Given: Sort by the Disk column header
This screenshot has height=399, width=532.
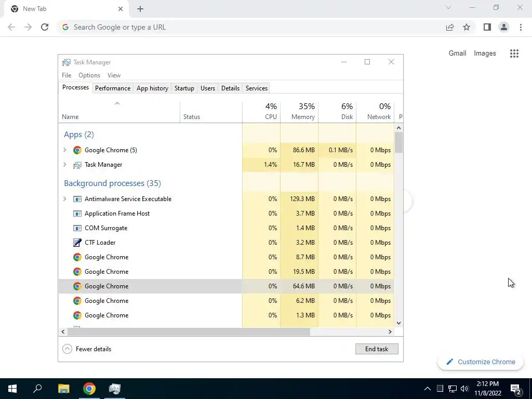Looking at the screenshot, I should [x=337, y=112].
